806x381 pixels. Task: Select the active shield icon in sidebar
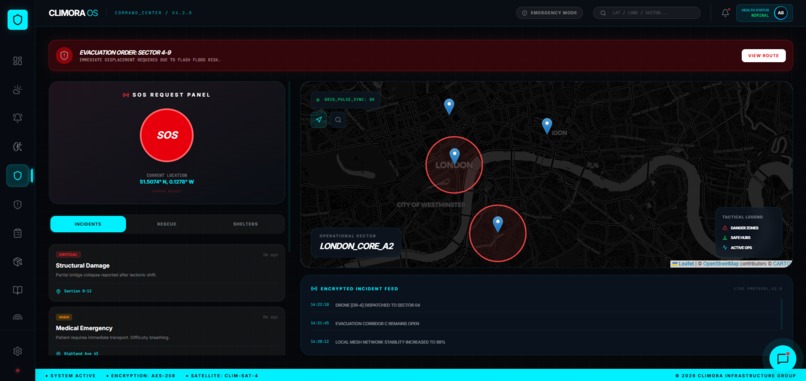(x=17, y=176)
